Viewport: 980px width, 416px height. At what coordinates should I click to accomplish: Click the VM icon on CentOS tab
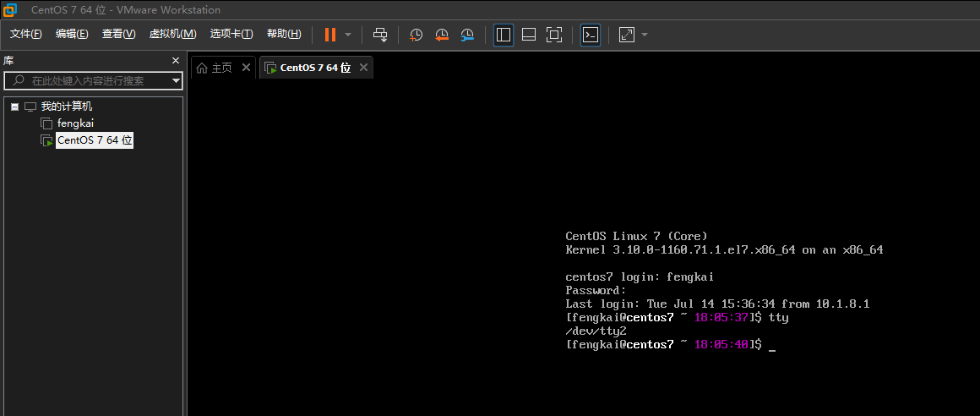pos(270,68)
